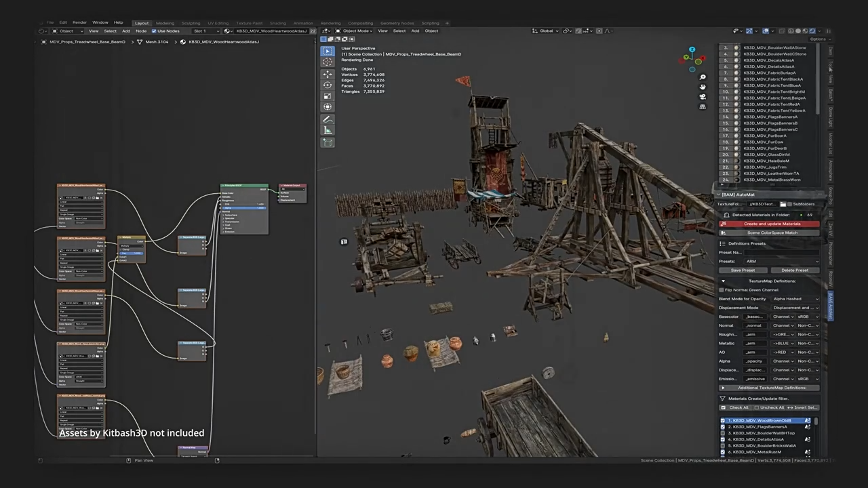Select the Move tool in viewport toolbar
Viewport: 868px width, 488px height.
[328, 75]
